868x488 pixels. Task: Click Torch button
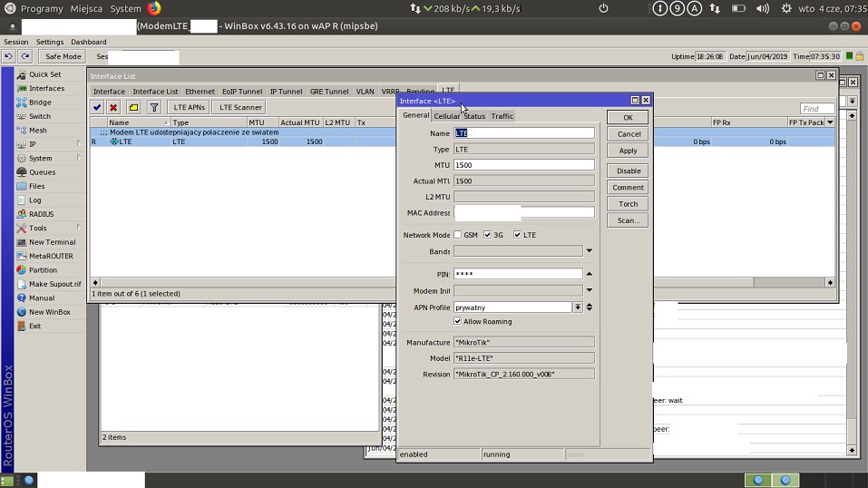coord(628,204)
